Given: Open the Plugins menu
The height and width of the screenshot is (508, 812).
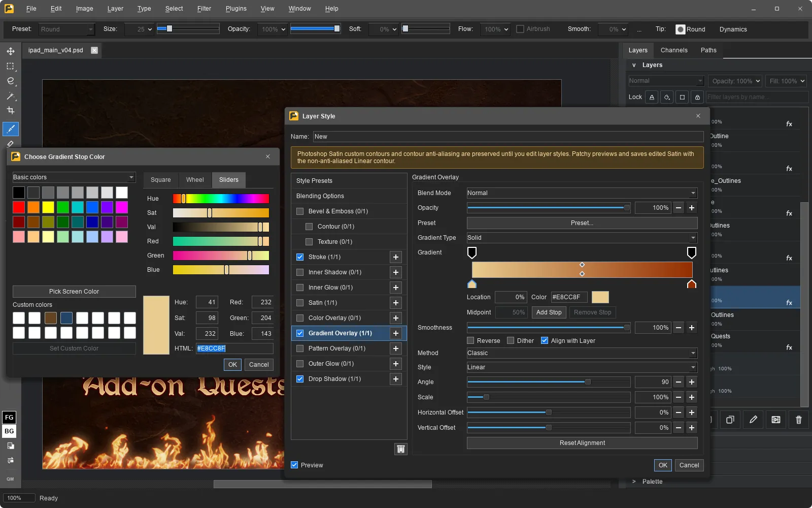Looking at the screenshot, I should coord(236,9).
